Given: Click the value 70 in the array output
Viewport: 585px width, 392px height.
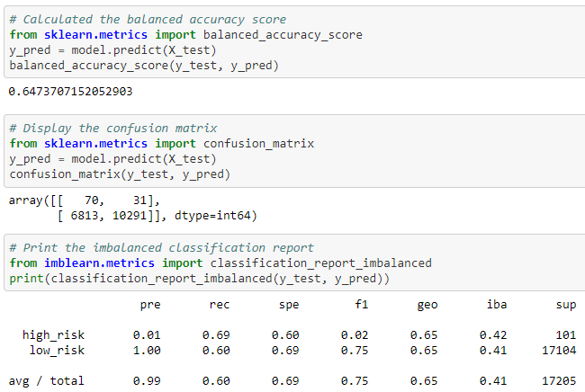Looking at the screenshot, I should pyautogui.click(x=92, y=200).
